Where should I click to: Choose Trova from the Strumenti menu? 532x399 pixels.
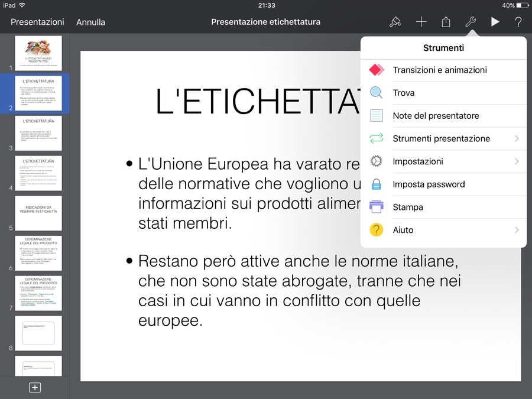443,93
